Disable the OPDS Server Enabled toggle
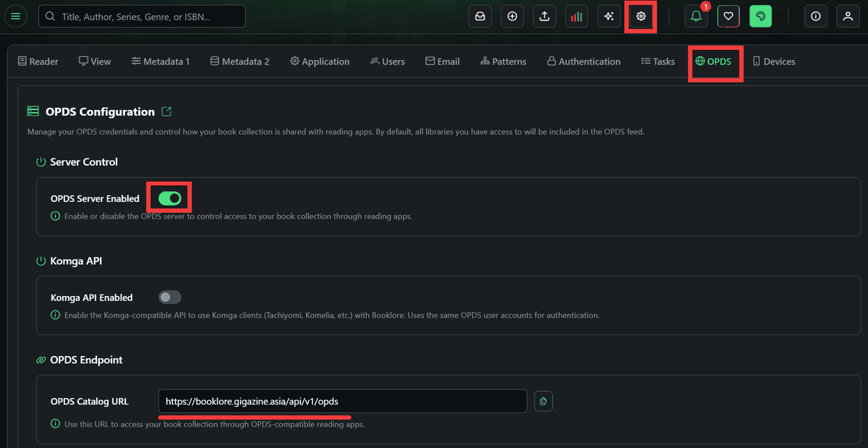Viewport: 868px width, 448px height. 169,198
